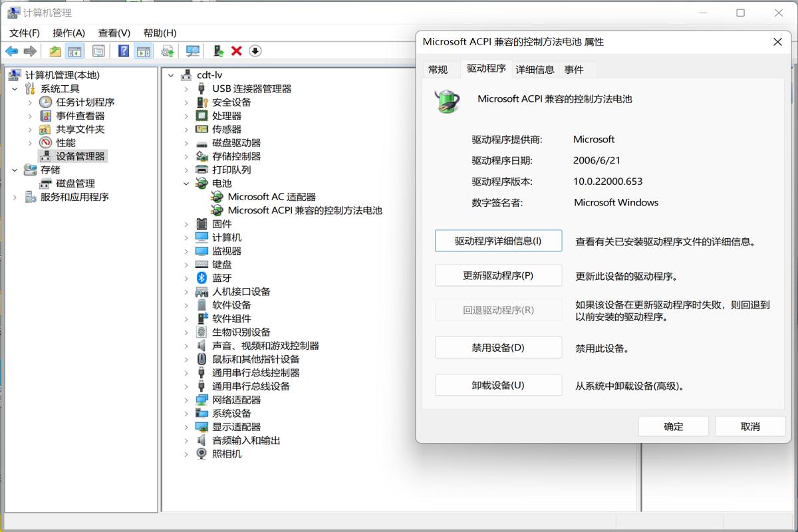Collapse the 电池 category
The height and width of the screenshot is (532, 798).
[186, 184]
